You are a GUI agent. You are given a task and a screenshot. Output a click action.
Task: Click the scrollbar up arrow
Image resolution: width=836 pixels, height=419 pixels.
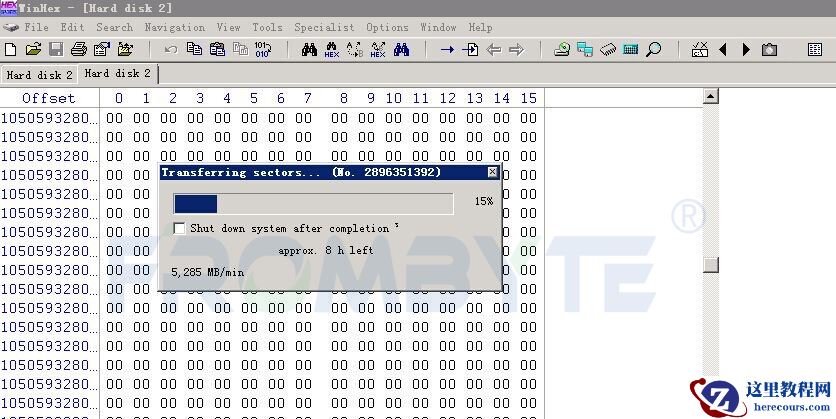tap(711, 96)
